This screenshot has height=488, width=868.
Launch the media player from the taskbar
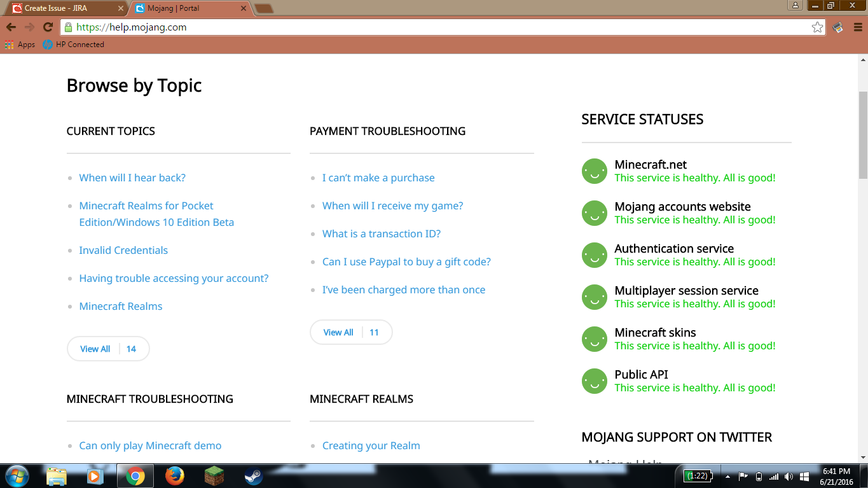[95, 476]
